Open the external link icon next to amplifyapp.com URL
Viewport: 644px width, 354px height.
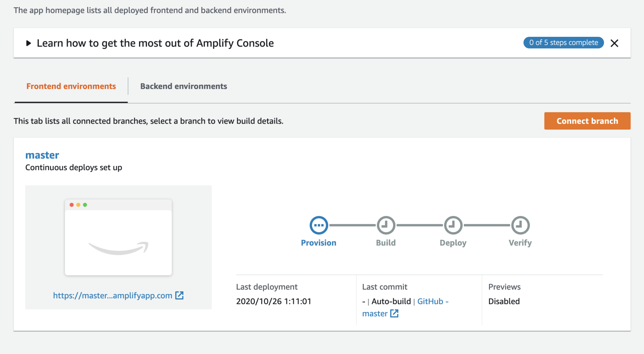180,295
